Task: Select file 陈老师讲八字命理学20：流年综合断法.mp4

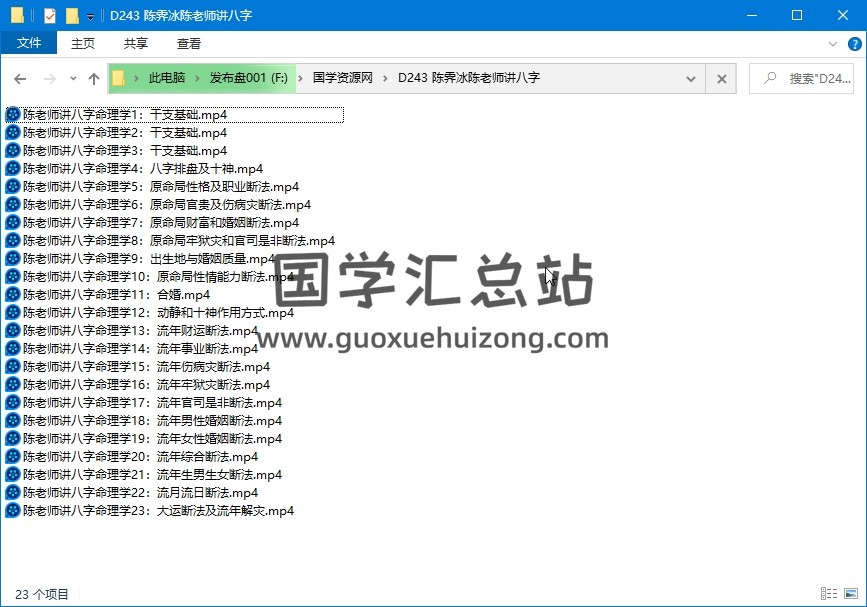Action: coord(132,457)
